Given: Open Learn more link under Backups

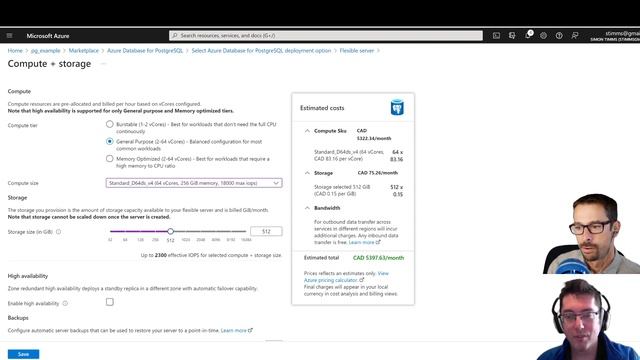Looking at the screenshot, I should pos(236,330).
